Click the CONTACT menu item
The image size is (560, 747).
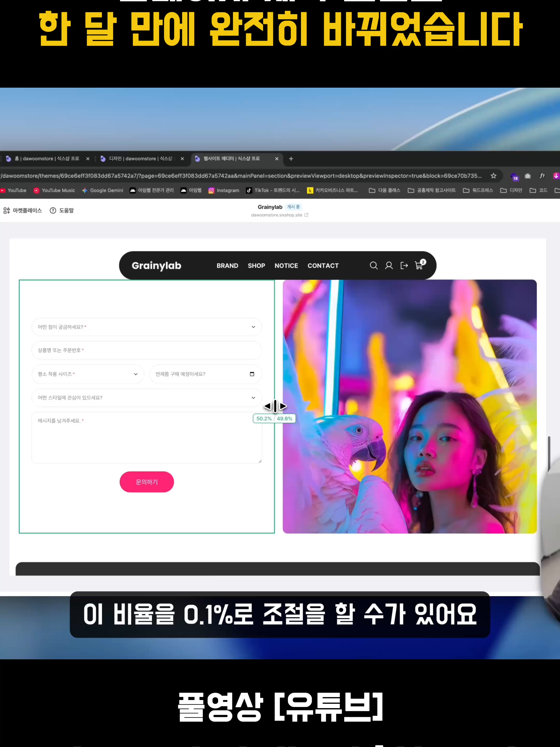pos(323,266)
